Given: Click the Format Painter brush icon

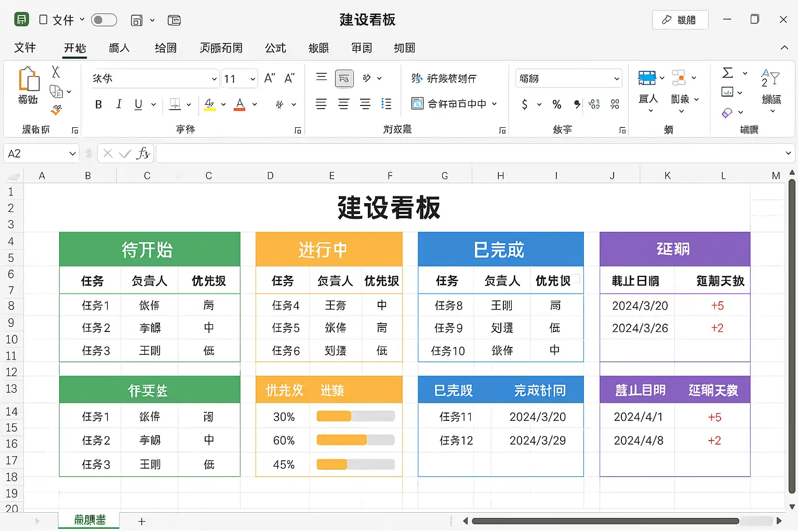Looking at the screenshot, I should click(x=56, y=110).
